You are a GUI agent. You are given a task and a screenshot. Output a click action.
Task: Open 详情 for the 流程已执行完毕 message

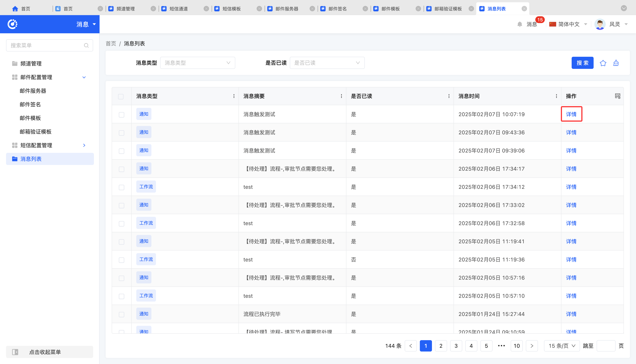click(x=571, y=314)
